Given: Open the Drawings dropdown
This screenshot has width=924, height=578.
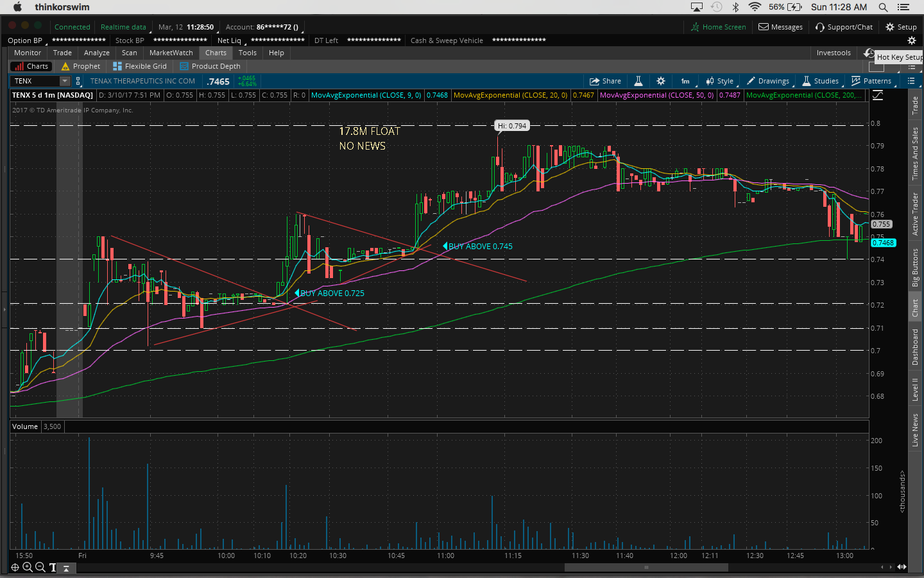Looking at the screenshot, I should coord(768,81).
